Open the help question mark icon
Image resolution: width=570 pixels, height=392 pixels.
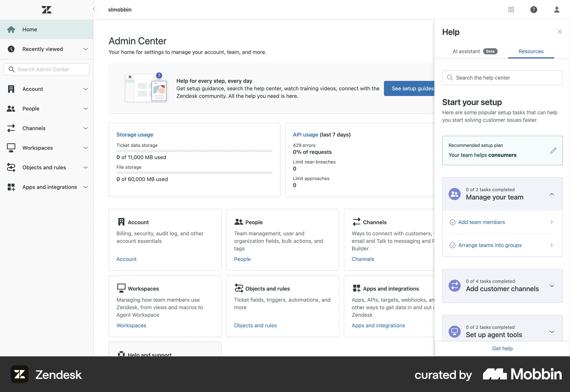coord(534,10)
